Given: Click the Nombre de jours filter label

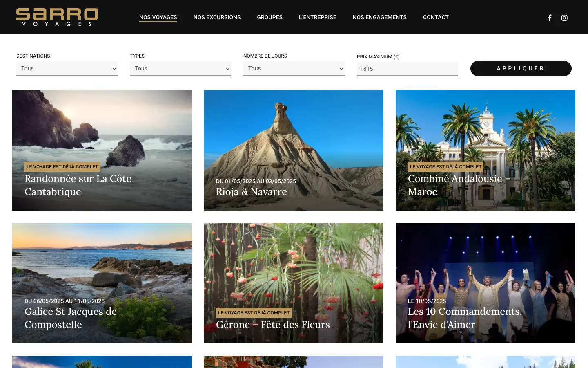Looking at the screenshot, I should [x=265, y=56].
